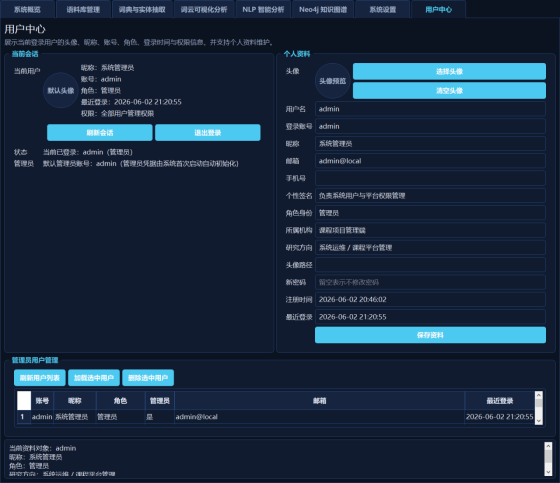The image size is (560, 483).
Task: Switch to 语料库管理 tab
Action: point(83,9)
